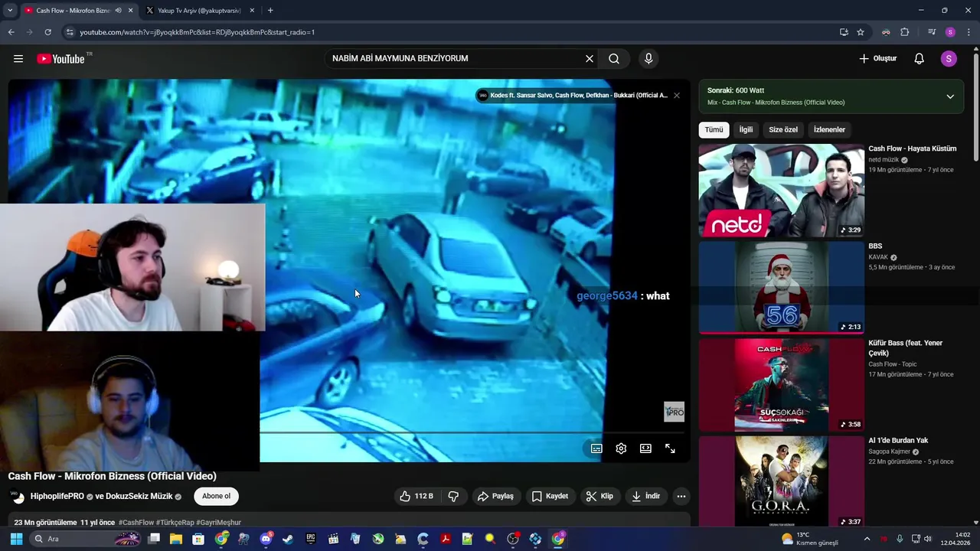The width and height of the screenshot is (980, 551).
Task: Dislike the Cash Flow video
Action: pyautogui.click(x=453, y=496)
